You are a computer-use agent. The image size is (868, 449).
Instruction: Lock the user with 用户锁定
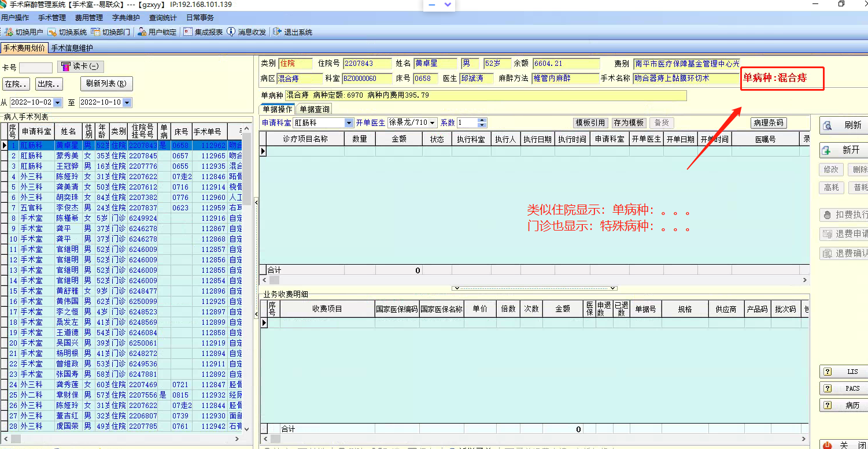point(157,32)
